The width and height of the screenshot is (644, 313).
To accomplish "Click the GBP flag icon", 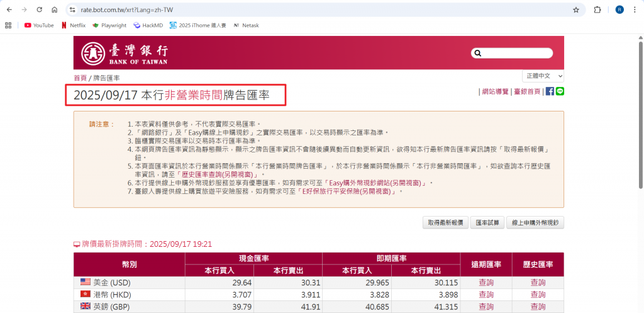I will click(x=85, y=306).
